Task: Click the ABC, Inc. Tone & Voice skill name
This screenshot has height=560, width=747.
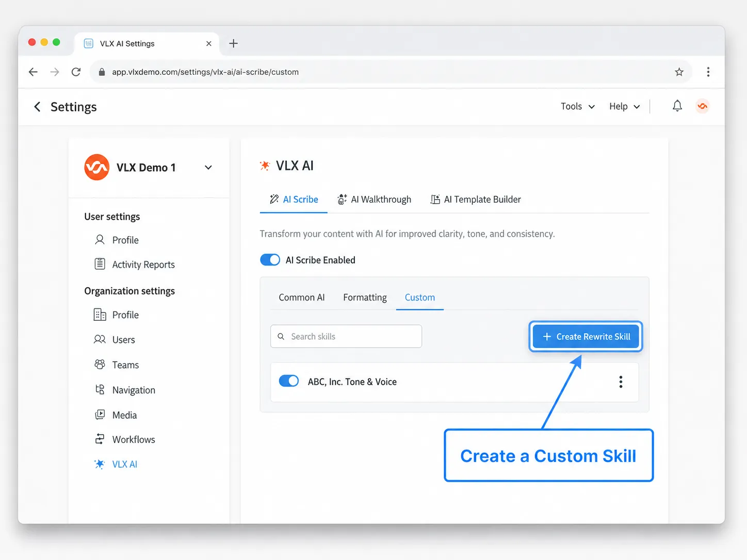Action: coord(352,382)
